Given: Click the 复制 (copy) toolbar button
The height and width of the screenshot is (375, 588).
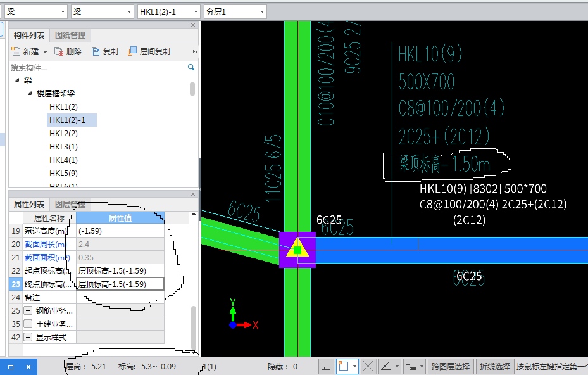Looking at the screenshot, I should pos(105,52).
